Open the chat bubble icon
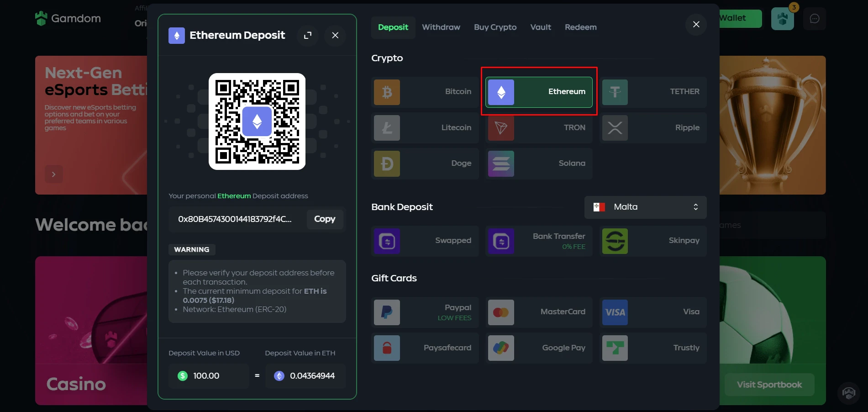The image size is (868, 412). tap(815, 19)
